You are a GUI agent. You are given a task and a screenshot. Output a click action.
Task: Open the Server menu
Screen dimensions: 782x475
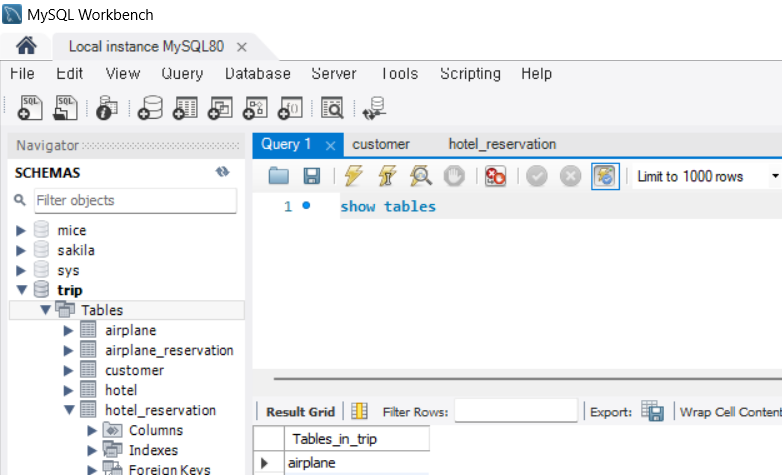[x=334, y=74]
